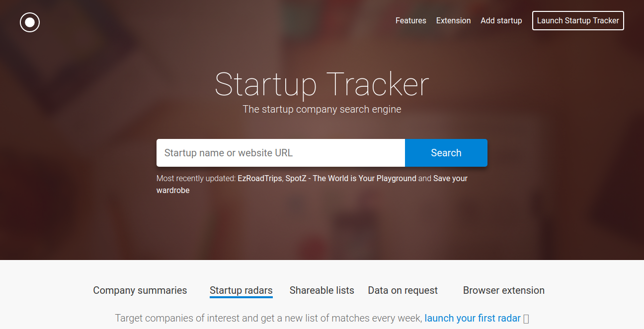Go to the Extension page

[453, 21]
